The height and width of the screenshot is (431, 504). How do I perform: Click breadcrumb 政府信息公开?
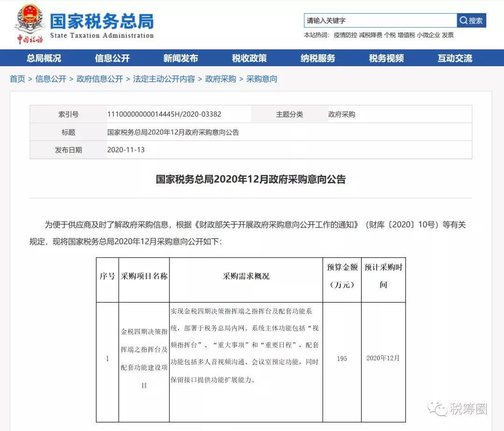(100, 79)
